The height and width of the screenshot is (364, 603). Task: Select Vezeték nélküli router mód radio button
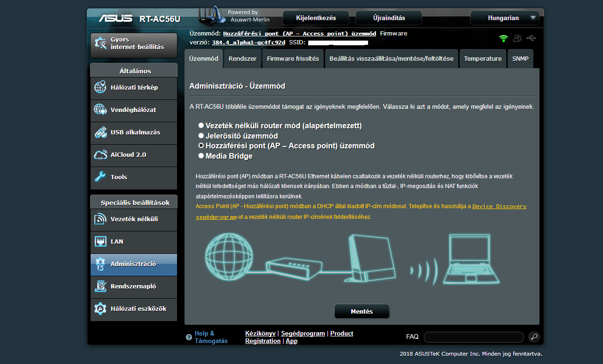[201, 126]
